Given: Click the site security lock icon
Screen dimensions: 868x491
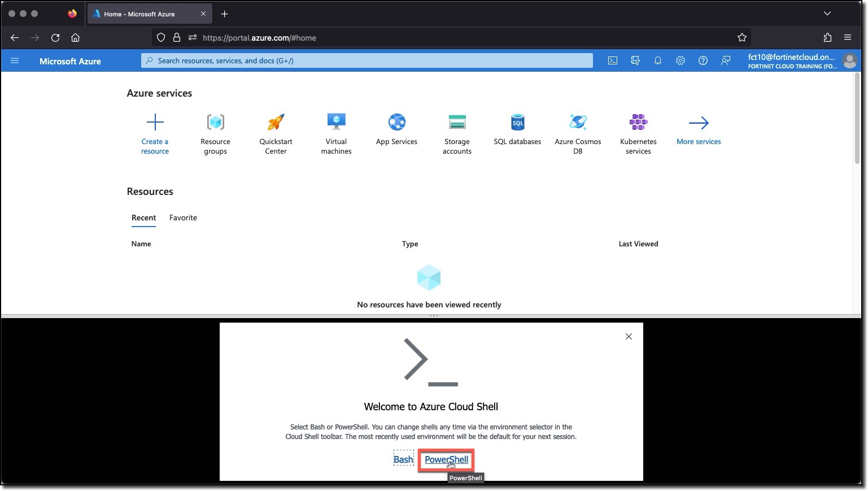Looking at the screenshot, I should pos(177,38).
